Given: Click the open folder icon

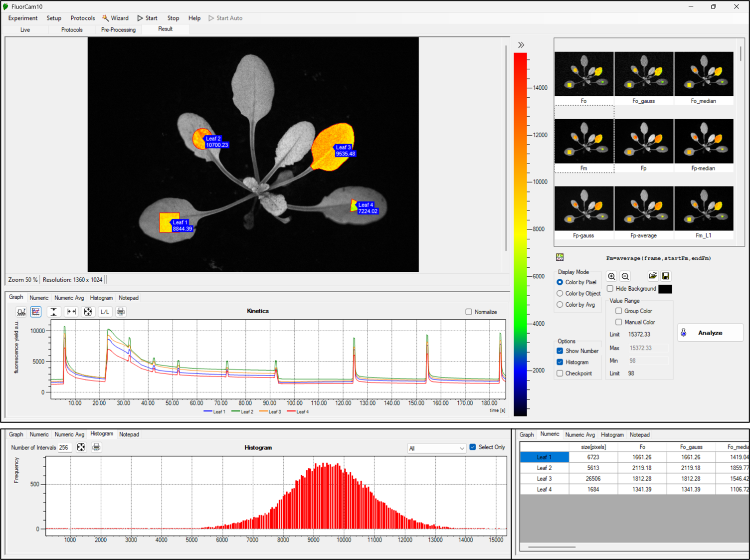Looking at the screenshot, I should pyautogui.click(x=652, y=276).
